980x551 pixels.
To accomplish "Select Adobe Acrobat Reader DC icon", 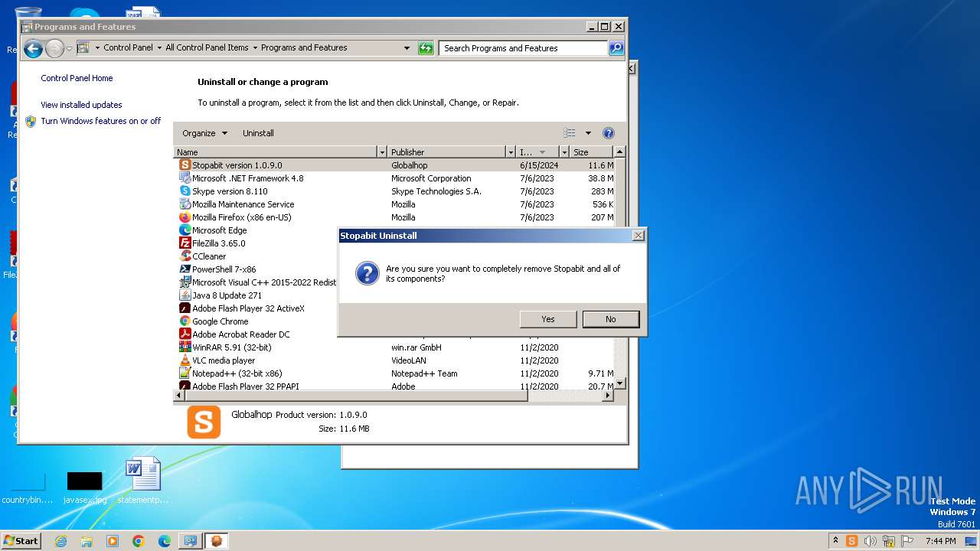I will [x=185, y=334].
